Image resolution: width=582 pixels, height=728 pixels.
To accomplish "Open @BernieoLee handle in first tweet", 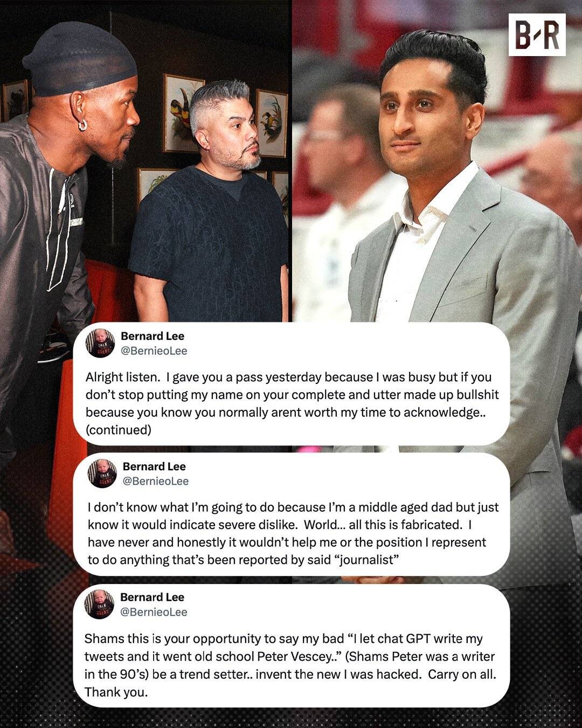I will [154, 351].
